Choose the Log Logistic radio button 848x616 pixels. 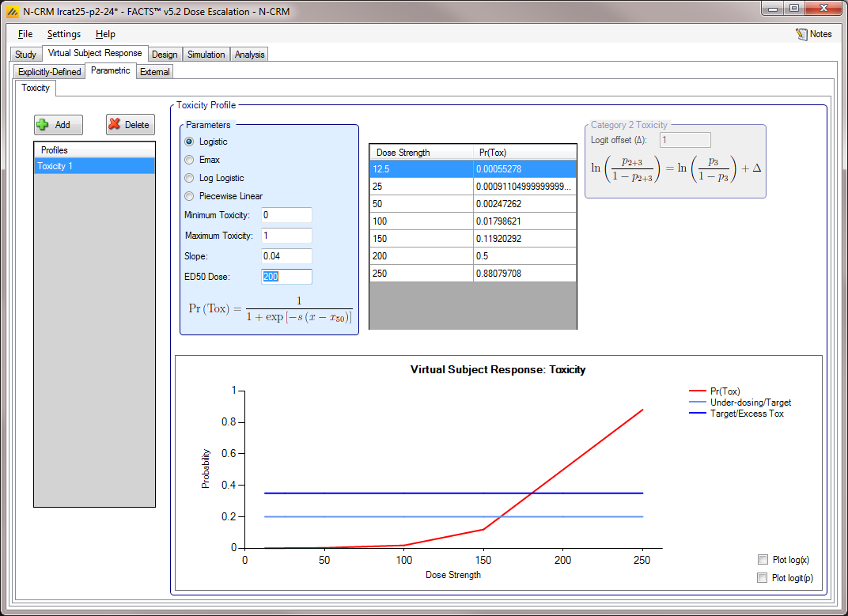tap(189, 178)
